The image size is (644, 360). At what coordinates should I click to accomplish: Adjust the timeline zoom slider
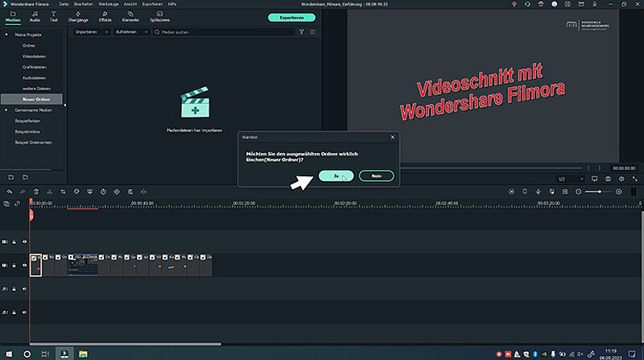[x=599, y=192]
